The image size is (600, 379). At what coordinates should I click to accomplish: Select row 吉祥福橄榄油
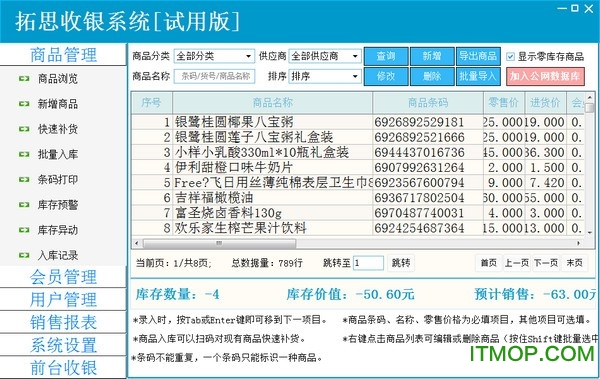pos(358,198)
